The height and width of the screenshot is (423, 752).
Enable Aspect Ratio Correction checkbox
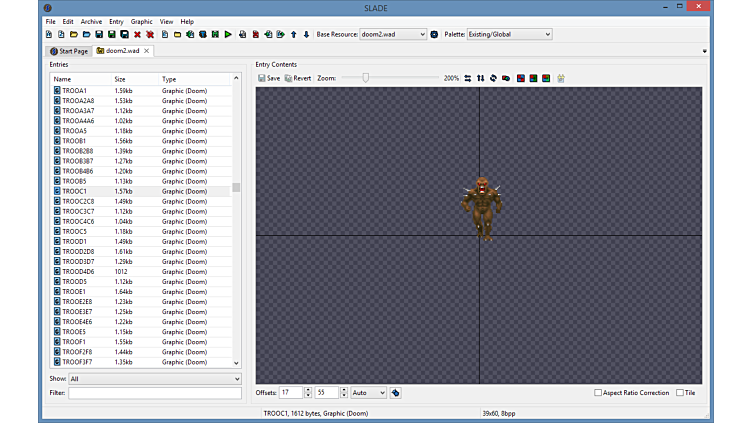coord(598,393)
